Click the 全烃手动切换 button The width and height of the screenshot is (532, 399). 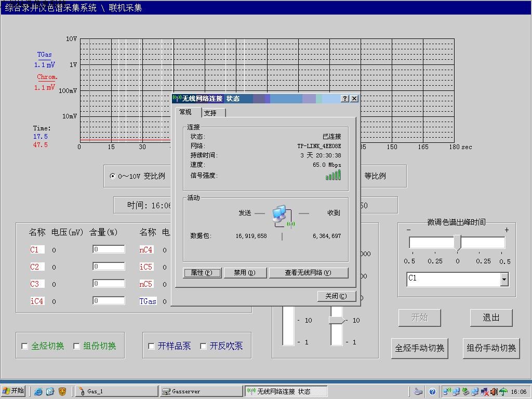click(420, 348)
